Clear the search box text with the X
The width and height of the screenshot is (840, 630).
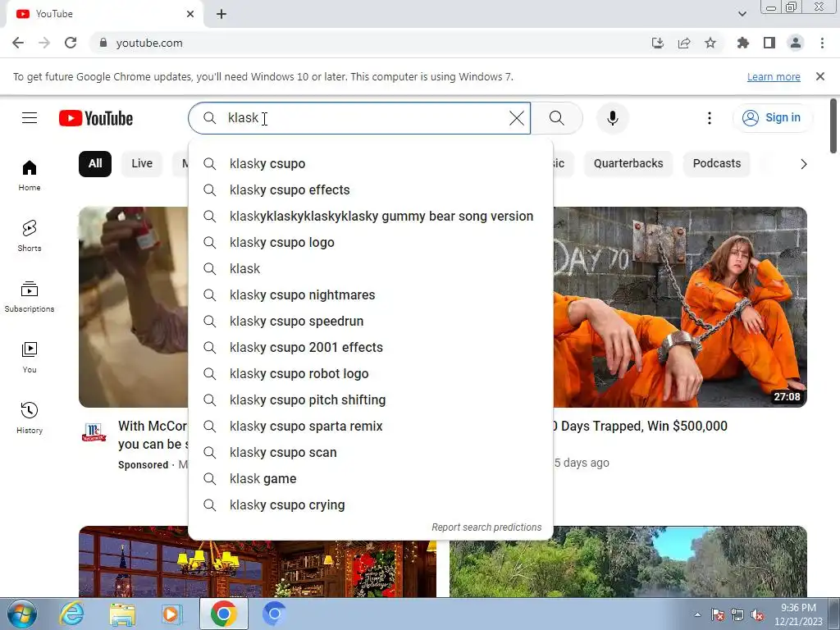tap(517, 118)
